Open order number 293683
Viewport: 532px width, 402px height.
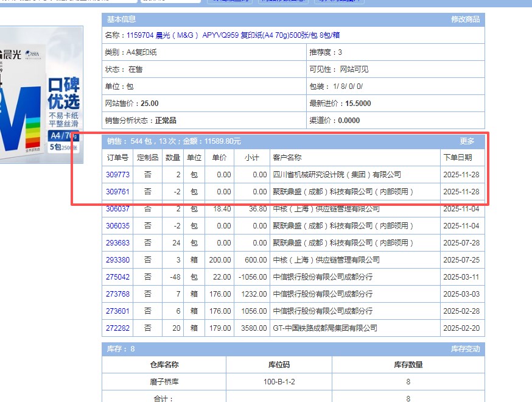(117, 243)
